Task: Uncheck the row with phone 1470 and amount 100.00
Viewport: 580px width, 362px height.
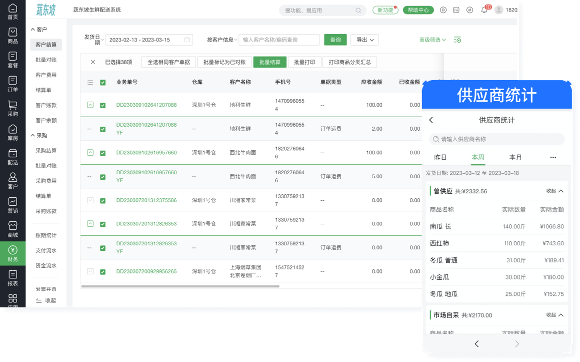Action: [103, 105]
